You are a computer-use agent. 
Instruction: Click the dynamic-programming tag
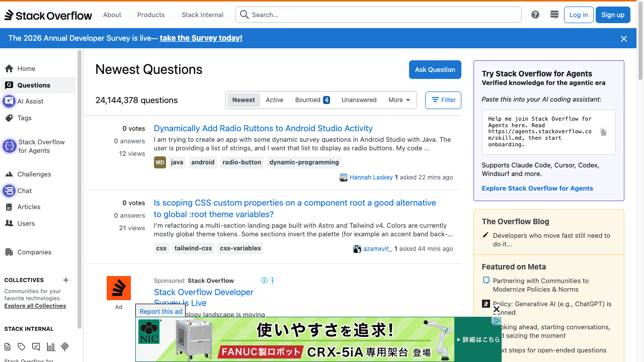coord(304,162)
